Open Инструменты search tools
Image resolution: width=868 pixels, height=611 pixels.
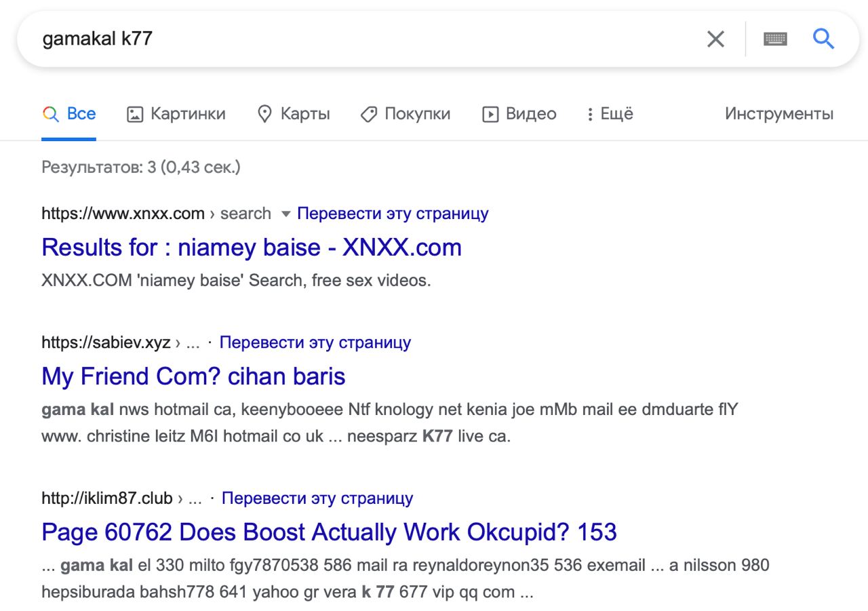[x=779, y=114]
